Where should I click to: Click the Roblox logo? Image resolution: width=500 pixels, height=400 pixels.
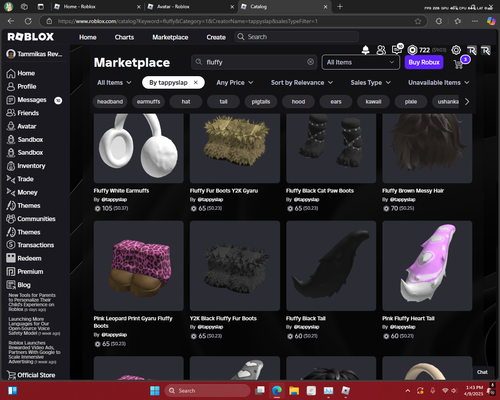click(31, 37)
